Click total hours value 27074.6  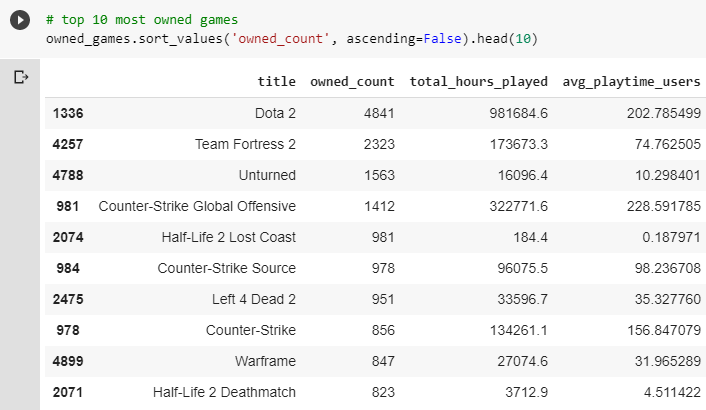(x=523, y=361)
